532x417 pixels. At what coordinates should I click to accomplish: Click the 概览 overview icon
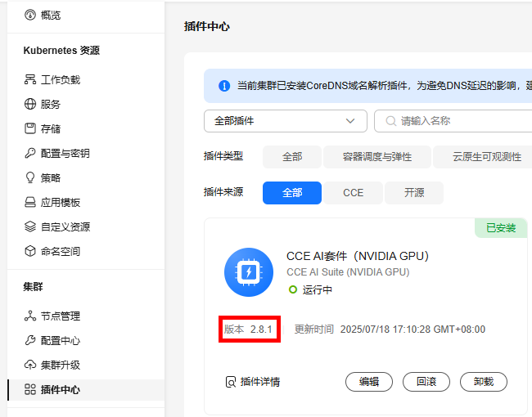(x=29, y=15)
